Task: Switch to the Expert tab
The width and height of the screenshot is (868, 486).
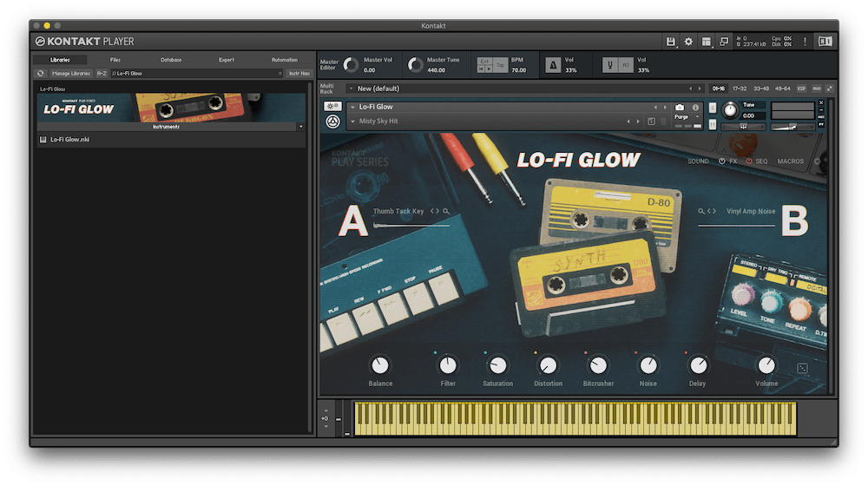Action: tap(227, 60)
